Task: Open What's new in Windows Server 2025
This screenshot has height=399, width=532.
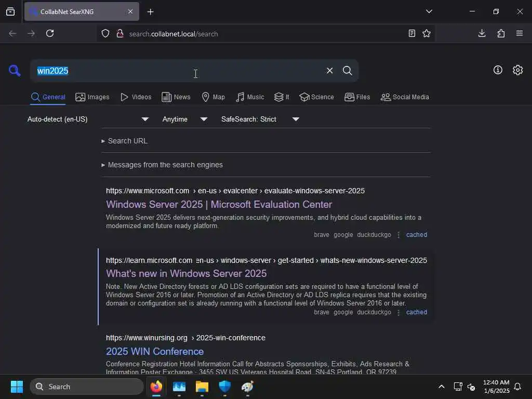Action: [187, 273]
